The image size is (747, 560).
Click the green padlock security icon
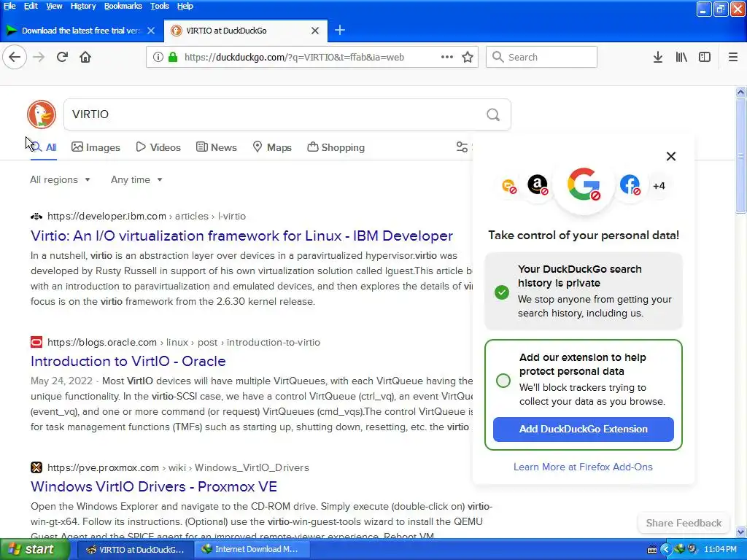(173, 57)
